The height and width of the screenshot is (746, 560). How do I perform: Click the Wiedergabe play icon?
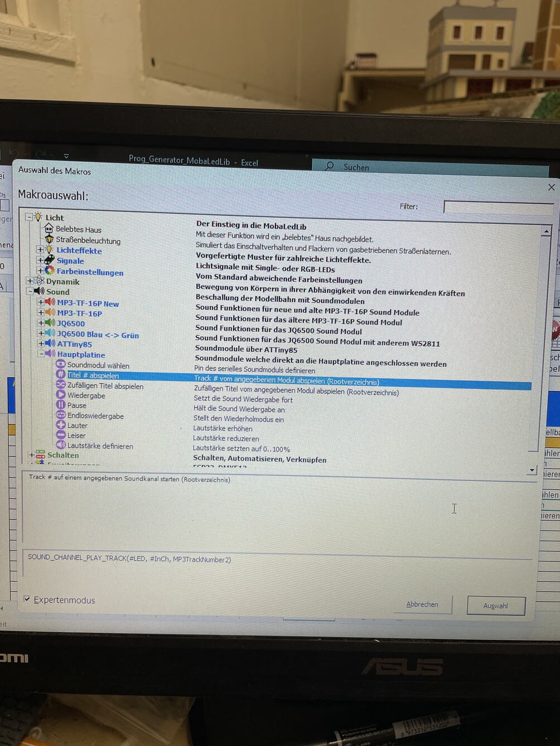[x=61, y=395]
